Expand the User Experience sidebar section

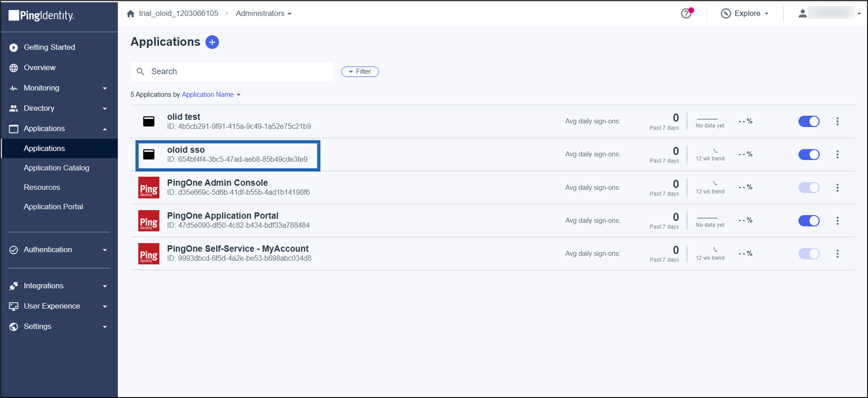59,306
